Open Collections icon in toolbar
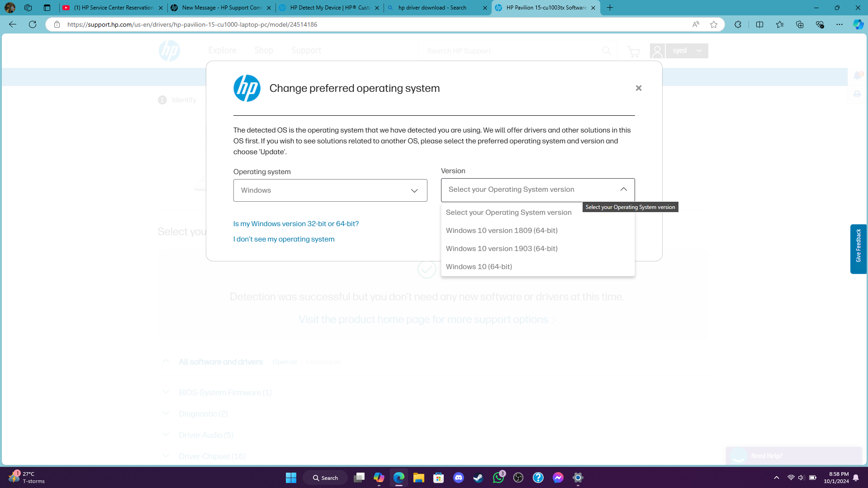 [800, 24]
